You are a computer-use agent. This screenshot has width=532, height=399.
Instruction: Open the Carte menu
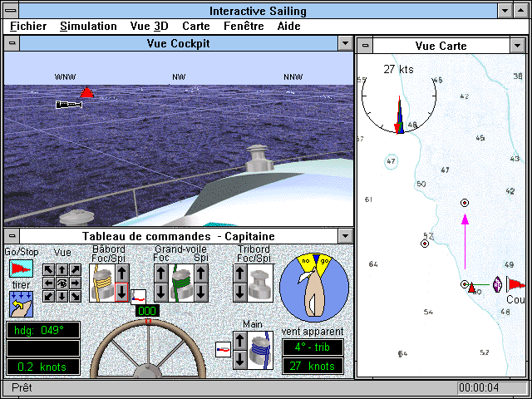tap(196, 26)
